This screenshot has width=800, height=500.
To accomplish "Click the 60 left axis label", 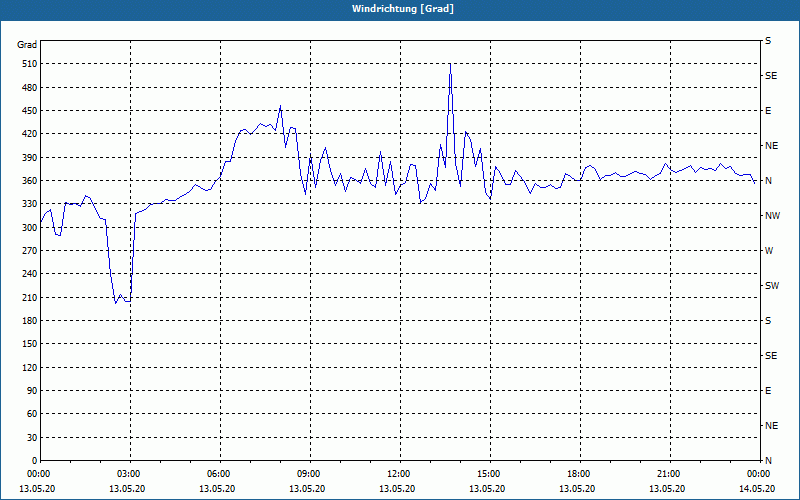I will click(x=32, y=414).
